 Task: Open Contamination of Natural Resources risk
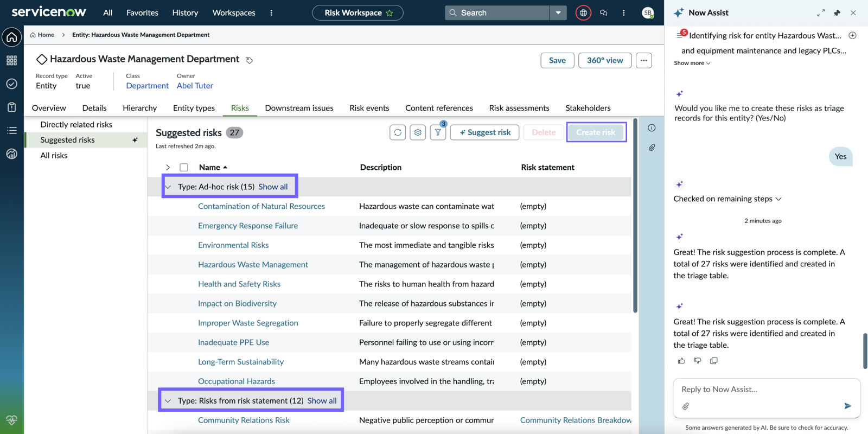(261, 206)
